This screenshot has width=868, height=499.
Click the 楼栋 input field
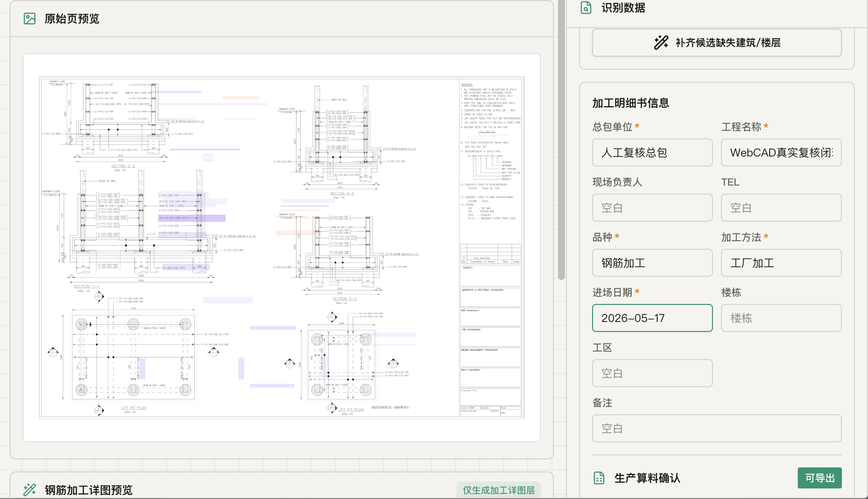click(x=781, y=318)
